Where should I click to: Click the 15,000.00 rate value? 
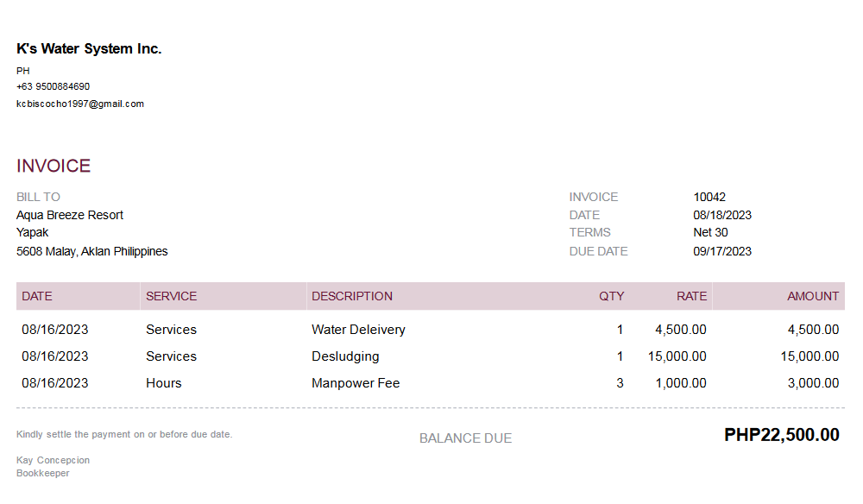[677, 356]
